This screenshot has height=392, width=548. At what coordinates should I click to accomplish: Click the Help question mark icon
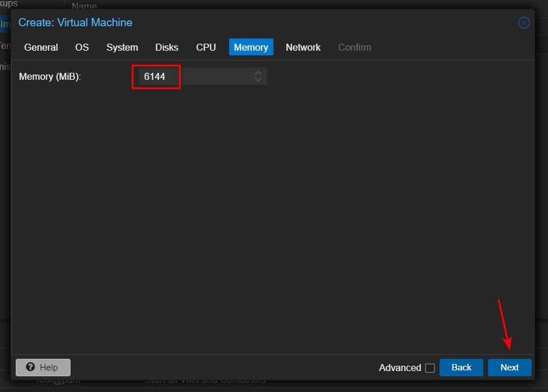[31, 368]
